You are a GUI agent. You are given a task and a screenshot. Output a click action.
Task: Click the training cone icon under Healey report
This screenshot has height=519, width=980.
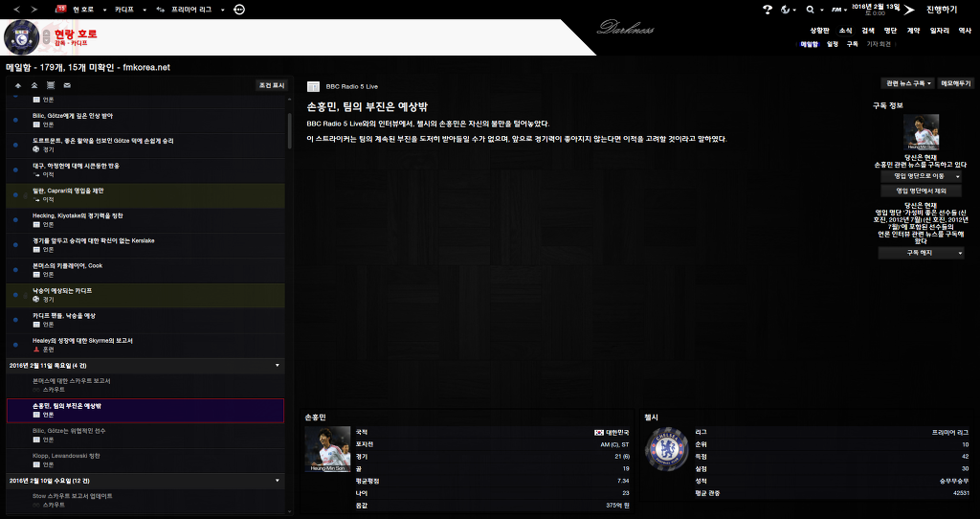36,350
